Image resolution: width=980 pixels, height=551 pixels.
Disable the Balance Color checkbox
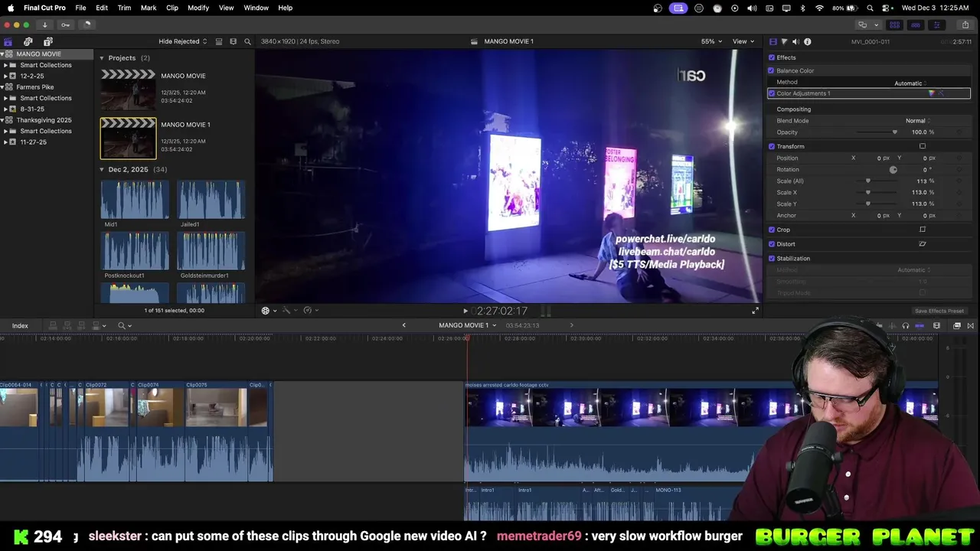pyautogui.click(x=771, y=70)
